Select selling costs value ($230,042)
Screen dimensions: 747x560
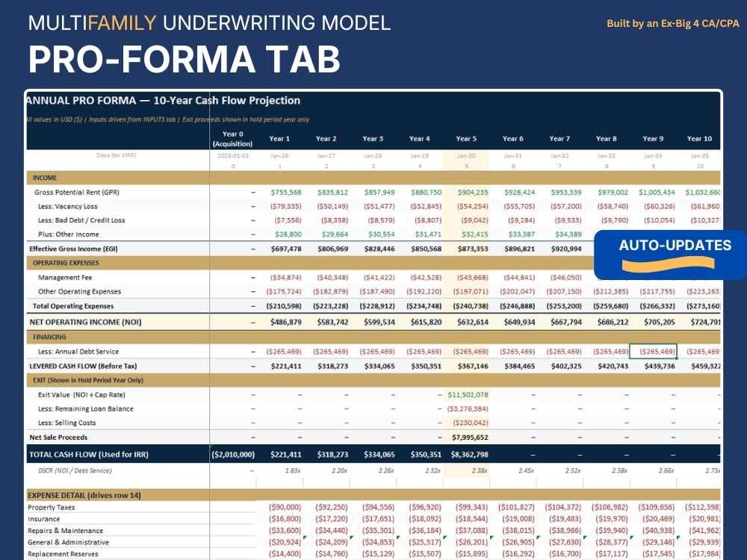tap(471, 423)
